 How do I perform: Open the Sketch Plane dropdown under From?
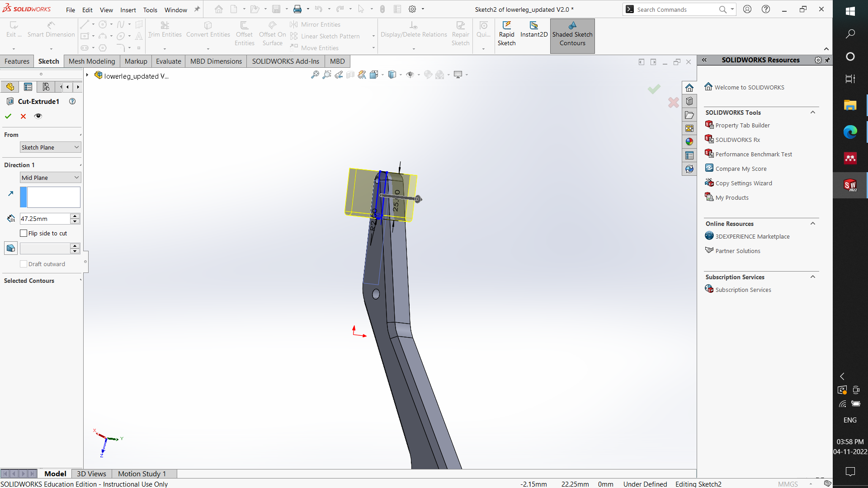pos(50,147)
